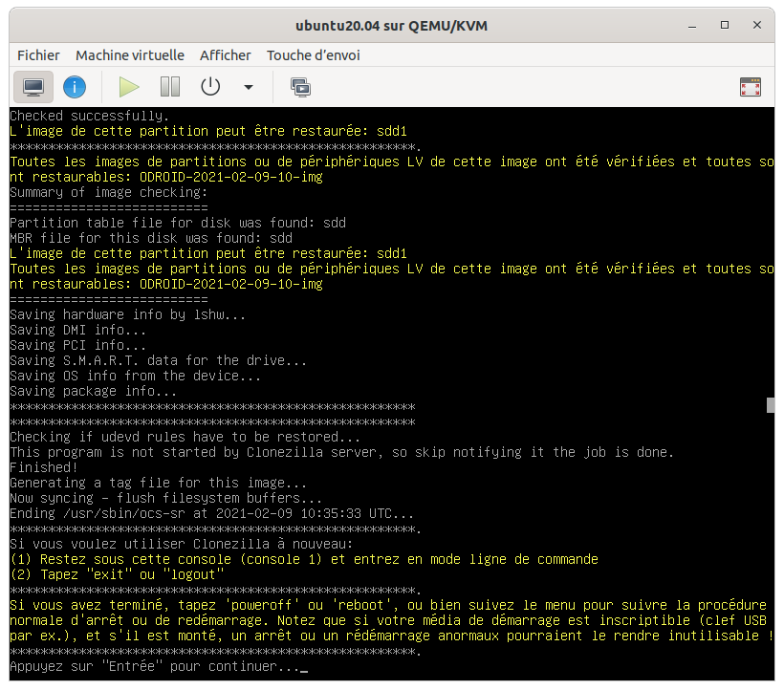
Task: Open the Machine virtuelle menu
Action: point(130,55)
